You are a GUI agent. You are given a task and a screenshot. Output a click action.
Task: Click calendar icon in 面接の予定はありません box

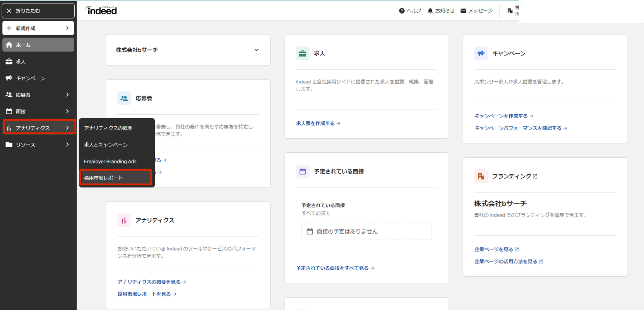[310, 231]
